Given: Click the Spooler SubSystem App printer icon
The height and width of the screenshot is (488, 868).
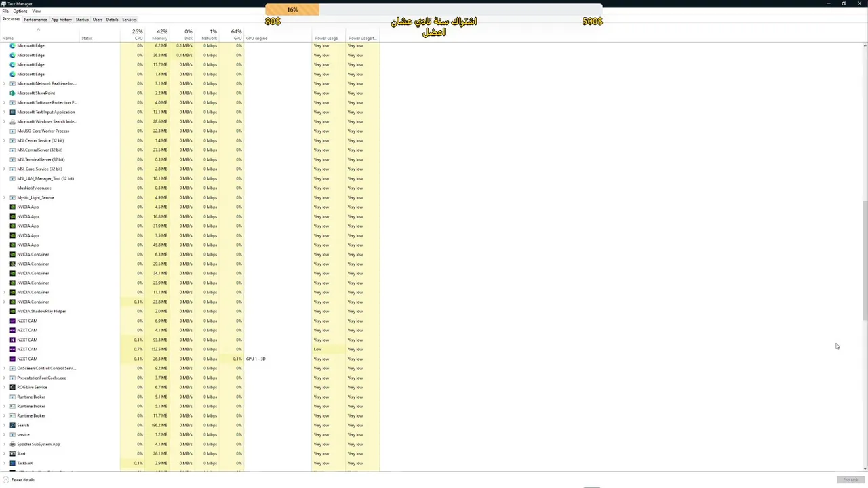Looking at the screenshot, I should (12, 444).
